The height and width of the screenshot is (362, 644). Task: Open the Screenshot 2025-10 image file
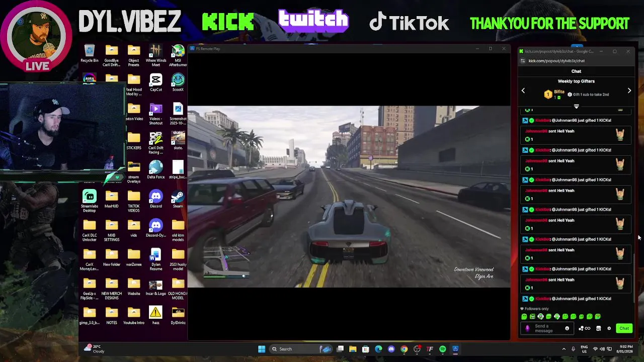(x=178, y=114)
